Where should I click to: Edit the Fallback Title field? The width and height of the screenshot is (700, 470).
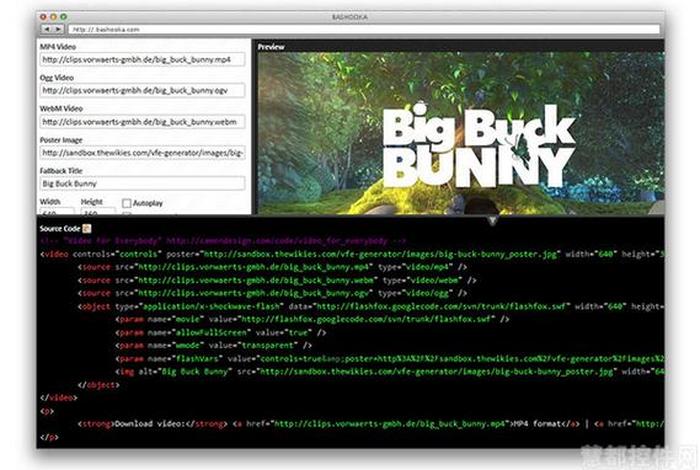pos(142,183)
